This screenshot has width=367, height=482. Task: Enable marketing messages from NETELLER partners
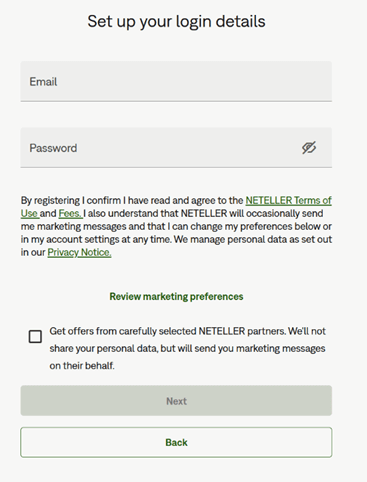(x=35, y=337)
